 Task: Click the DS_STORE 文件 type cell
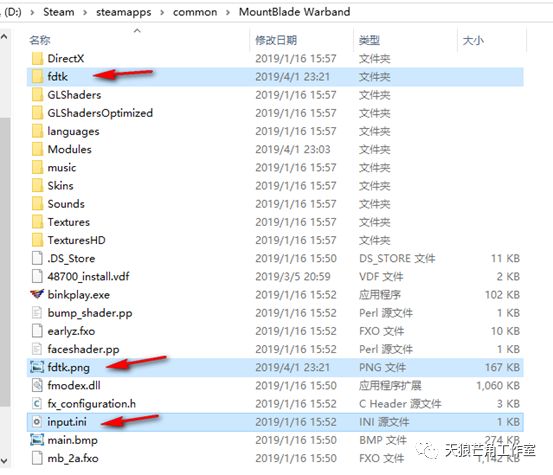pyautogui.click(x=397, y=258)
